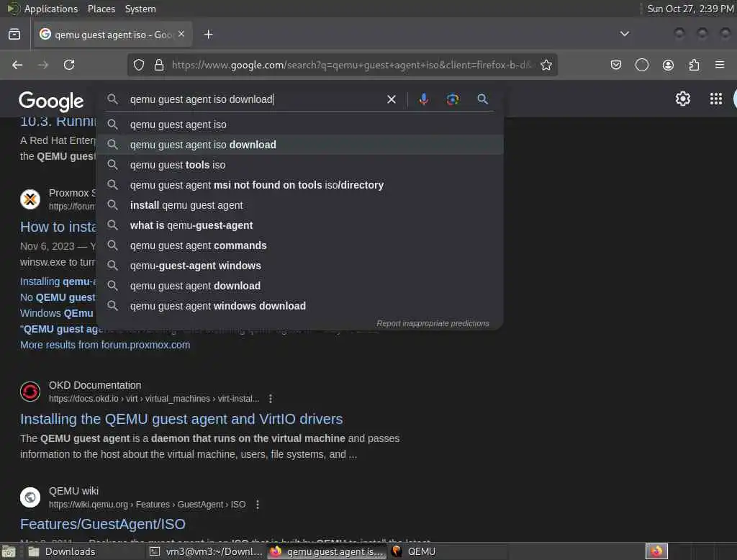Switch to qemu guest agent Firefox taskbar entry

coord(327,551)
